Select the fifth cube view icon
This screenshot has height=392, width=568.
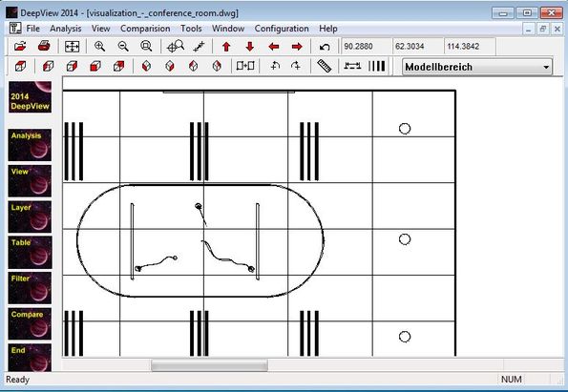118,66
